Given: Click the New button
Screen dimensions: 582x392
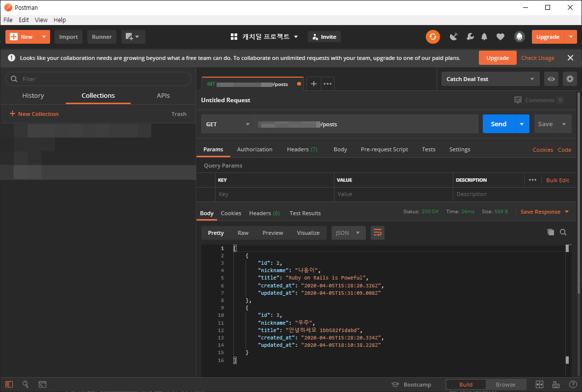Looking at the screenshot, I should 22,37.
